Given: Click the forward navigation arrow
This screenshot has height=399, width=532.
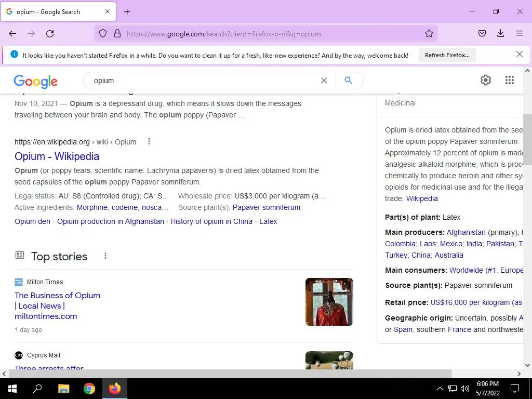Looking at the screenshot, I should coord(31,34).
